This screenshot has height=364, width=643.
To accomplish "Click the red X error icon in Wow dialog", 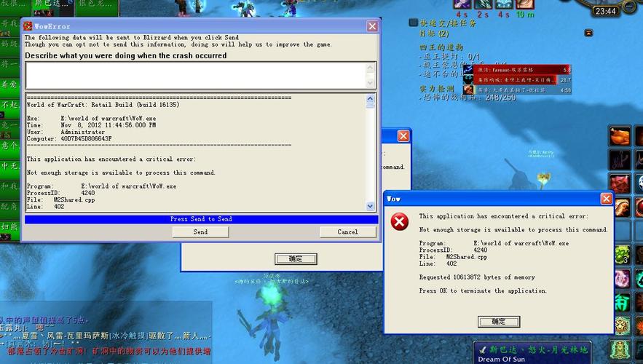I will 399,222.
